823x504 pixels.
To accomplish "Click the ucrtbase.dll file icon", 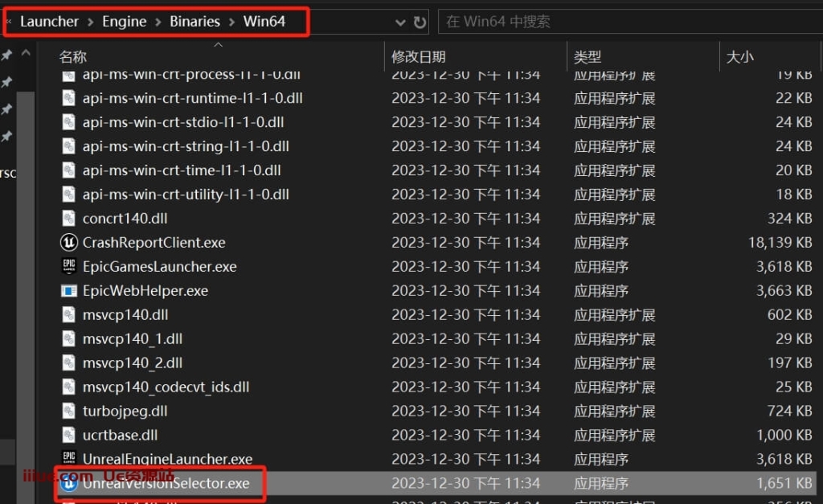I will click(69, 435).
